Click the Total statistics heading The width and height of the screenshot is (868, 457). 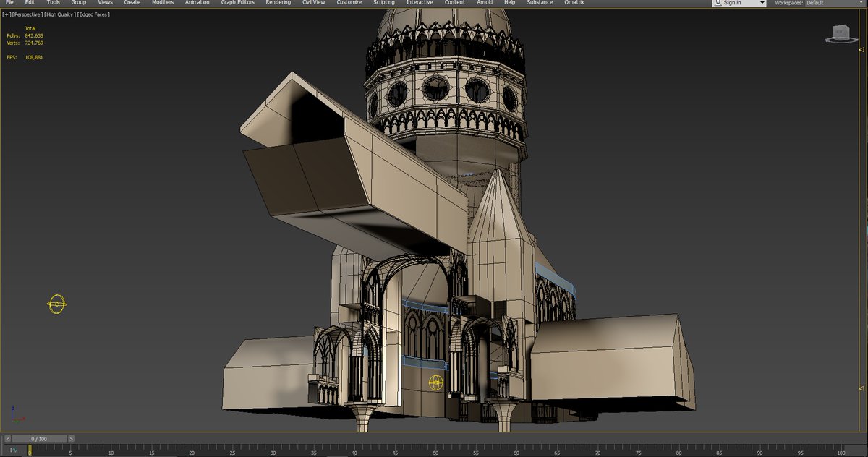click(30, 28)
